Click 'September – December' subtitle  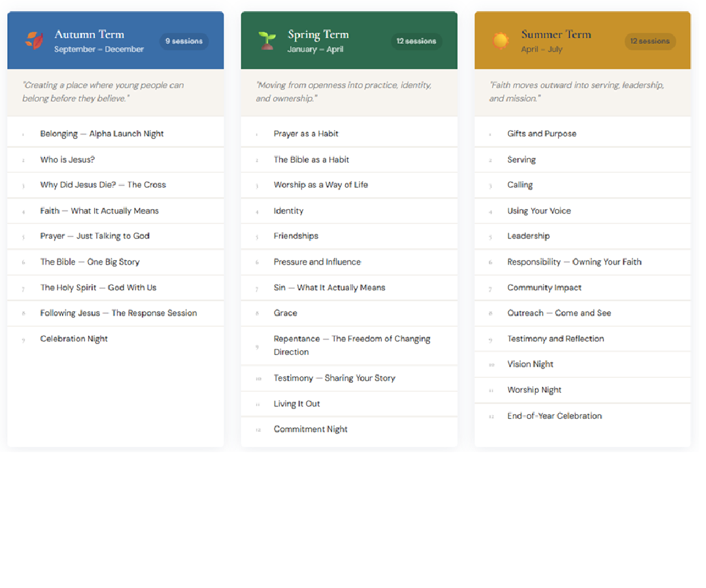tap(99, 49)
